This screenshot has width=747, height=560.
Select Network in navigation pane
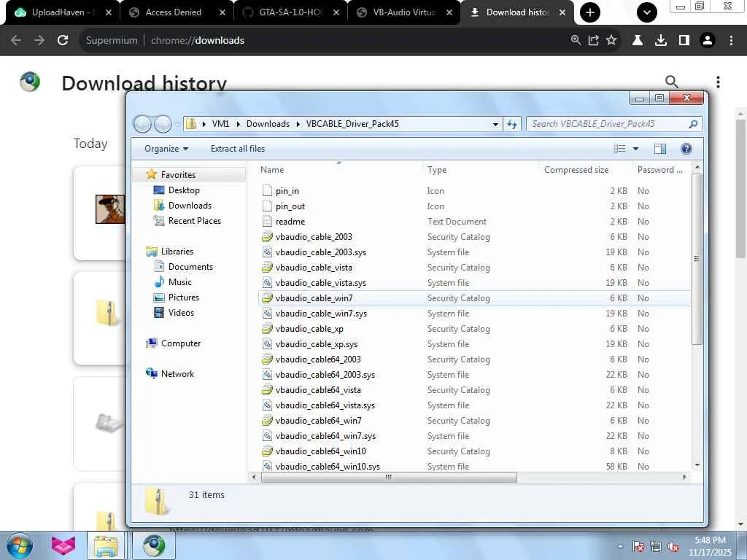point(177,374)
